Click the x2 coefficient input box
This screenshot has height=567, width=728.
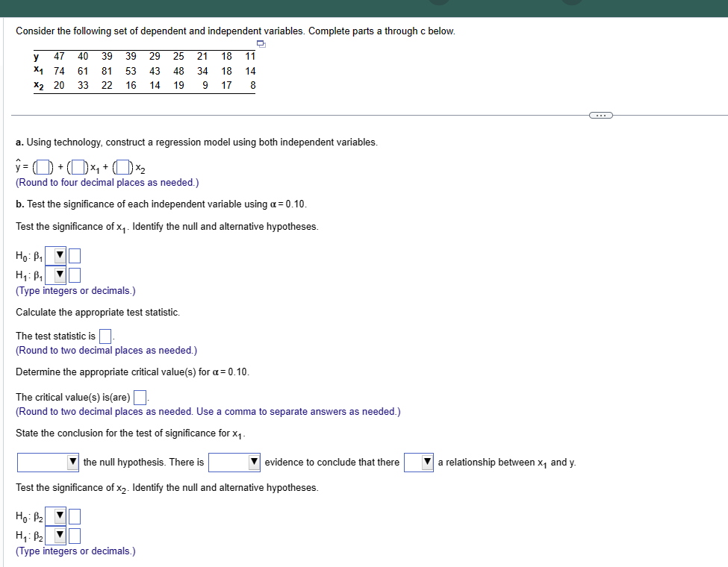pos(122,165)
